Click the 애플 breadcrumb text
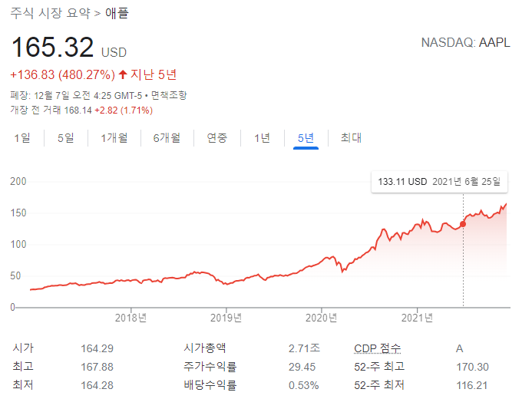The width and height of the screenshot is (532, 399). 117,13
